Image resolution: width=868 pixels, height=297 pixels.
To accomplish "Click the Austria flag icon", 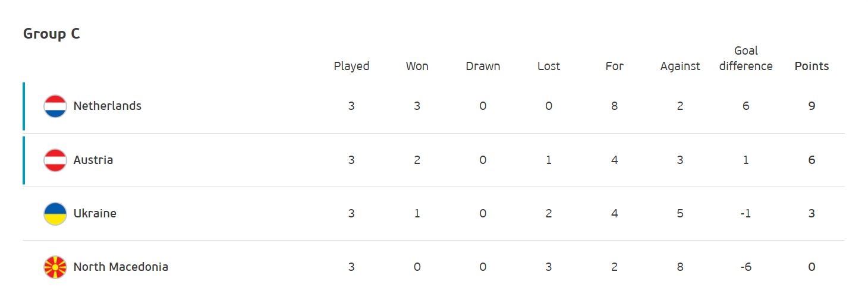I will (x=55, y=160).
